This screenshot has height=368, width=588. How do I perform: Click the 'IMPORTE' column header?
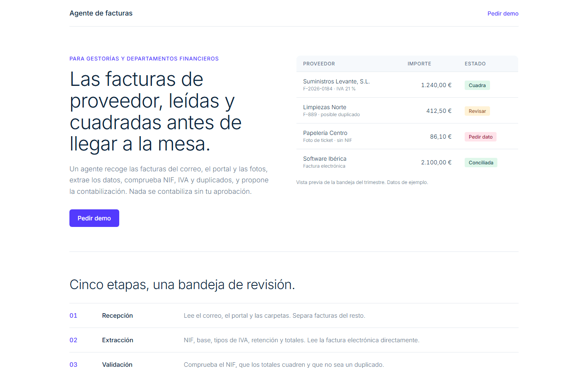pyautogui.click(x=419, y=64)
